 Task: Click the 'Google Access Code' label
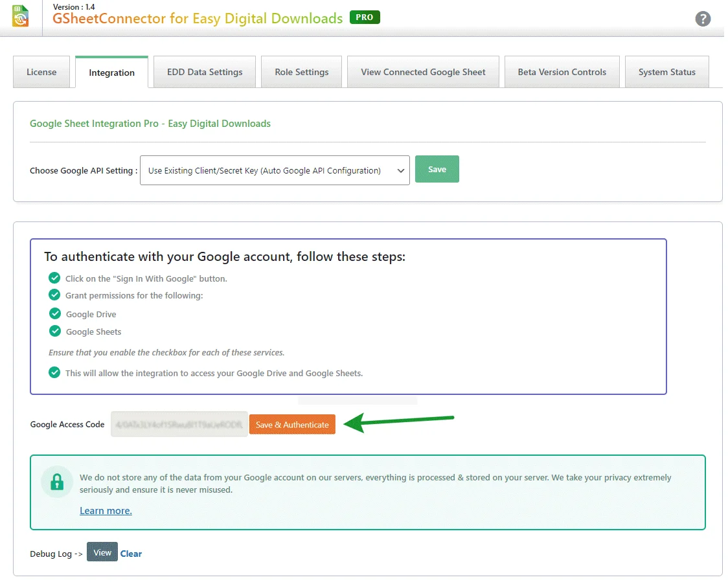click(x=67, y=424)
